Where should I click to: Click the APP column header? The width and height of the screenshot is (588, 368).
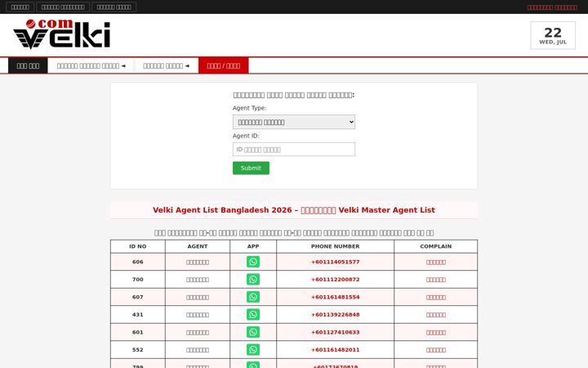pos(253,246)
